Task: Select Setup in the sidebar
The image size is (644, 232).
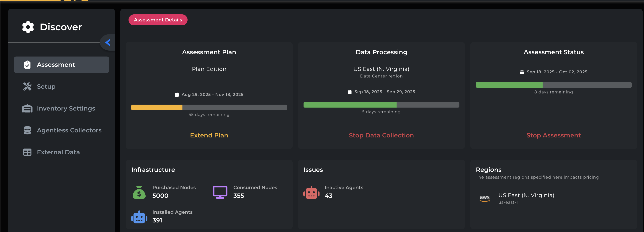Action: (46, 87)
